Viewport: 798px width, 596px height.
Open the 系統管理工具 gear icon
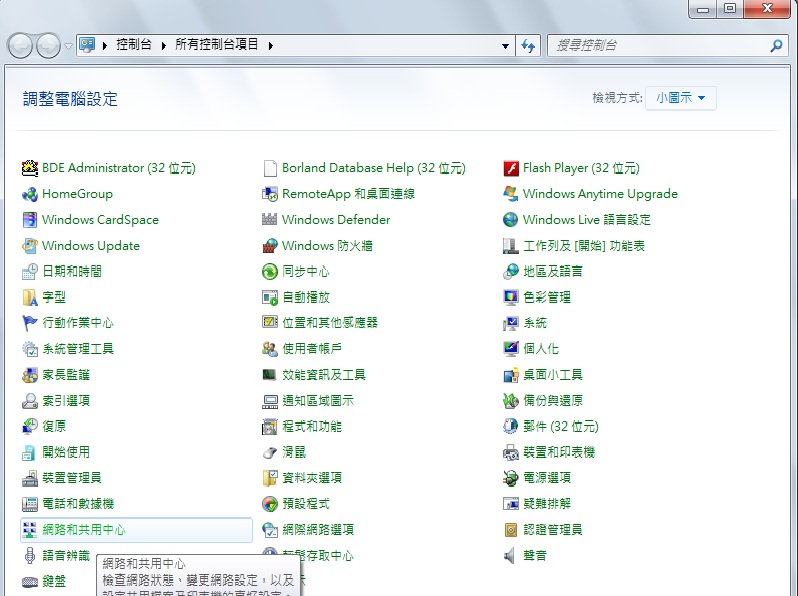coord(30,349)
